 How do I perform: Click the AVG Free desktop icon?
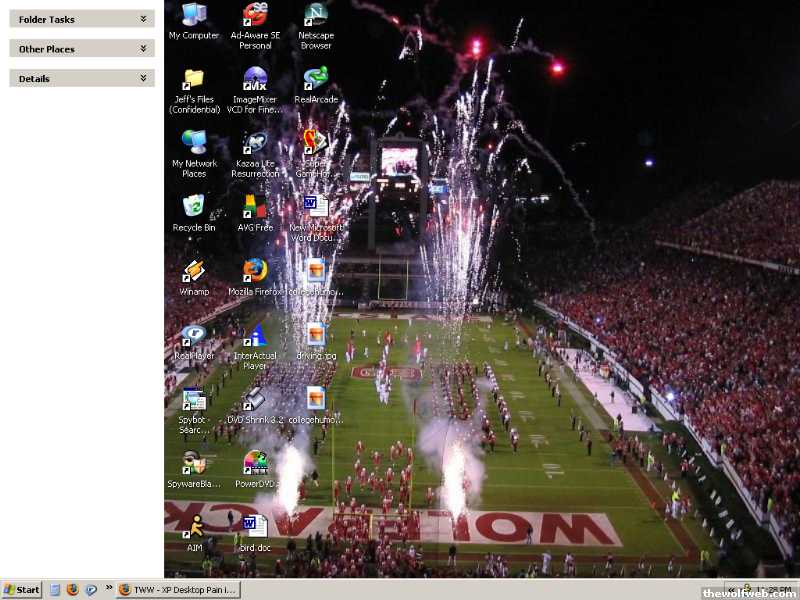click(255, 207)
